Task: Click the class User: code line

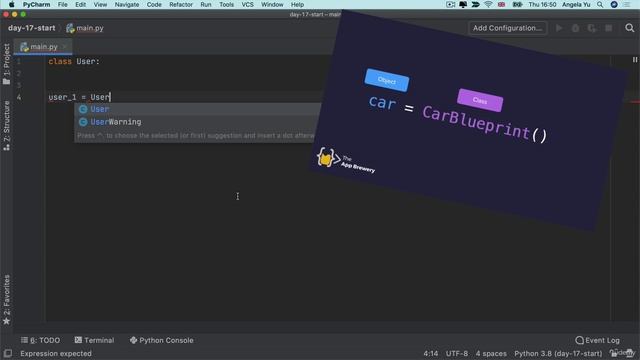Action: click(74, 61)
